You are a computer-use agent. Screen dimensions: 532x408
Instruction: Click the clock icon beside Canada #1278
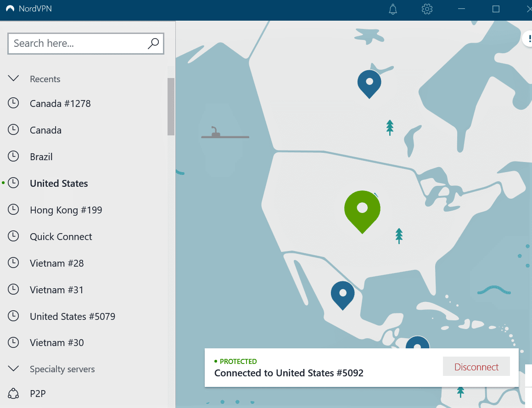click(13, 103)
